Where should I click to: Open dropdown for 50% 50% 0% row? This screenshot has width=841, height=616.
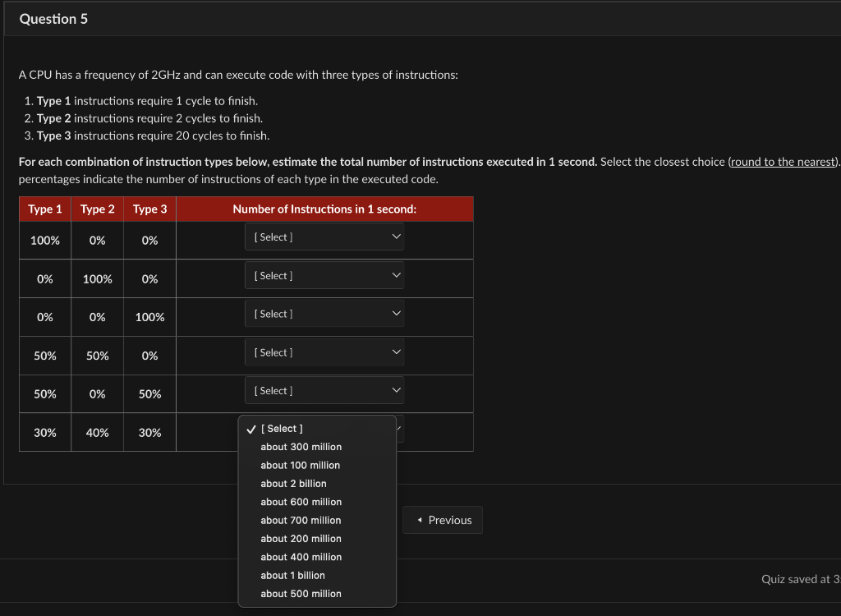click(324, 352)
